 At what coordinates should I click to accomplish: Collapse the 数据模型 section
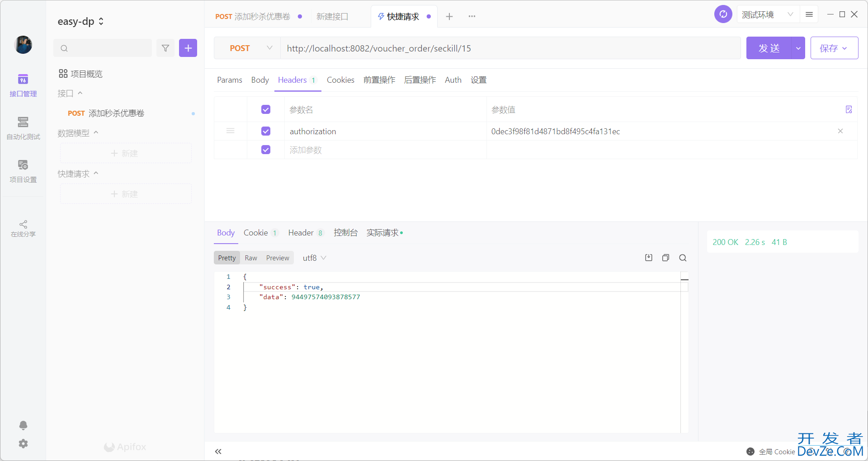(78, 133)
